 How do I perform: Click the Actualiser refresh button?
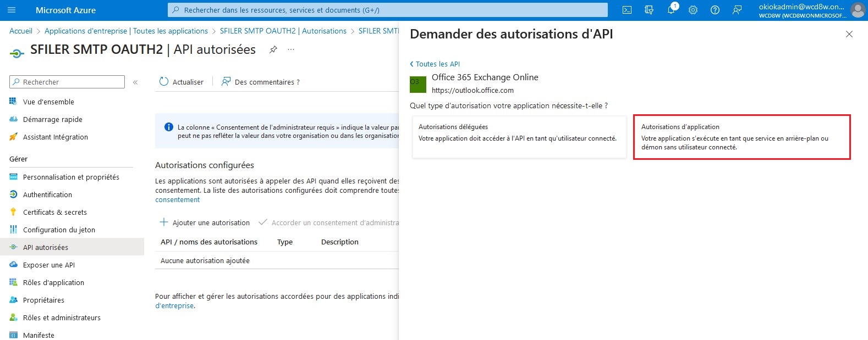click(x=181, y=82)
